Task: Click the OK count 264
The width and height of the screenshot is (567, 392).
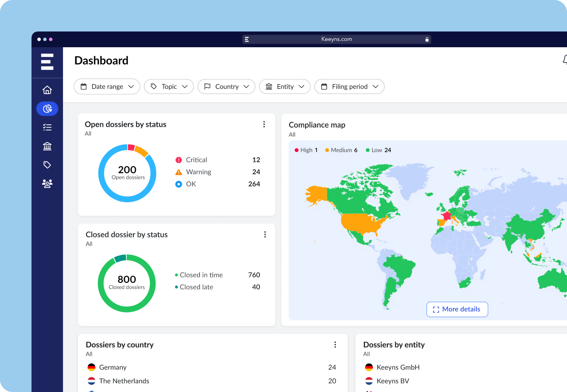Action: [254, 184]
